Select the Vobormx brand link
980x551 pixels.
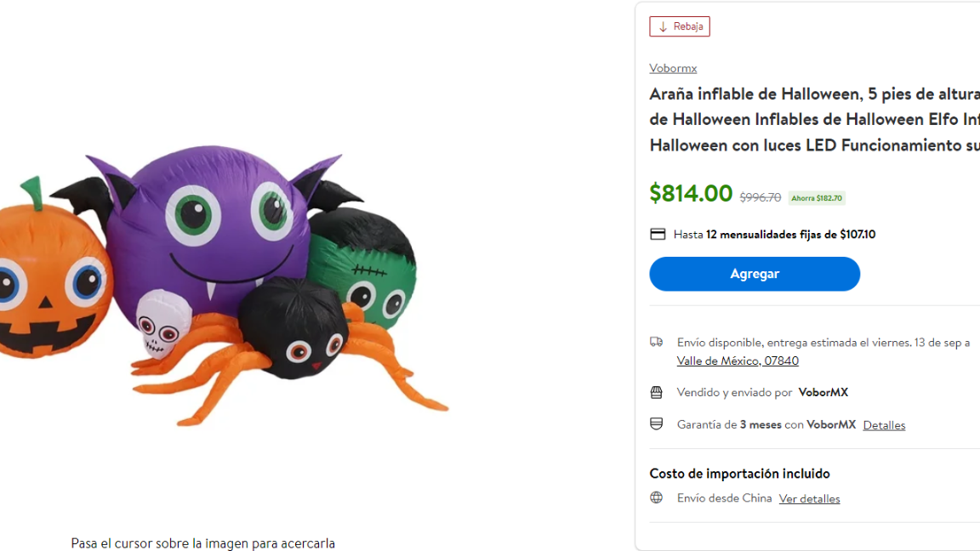pos(673,67)
